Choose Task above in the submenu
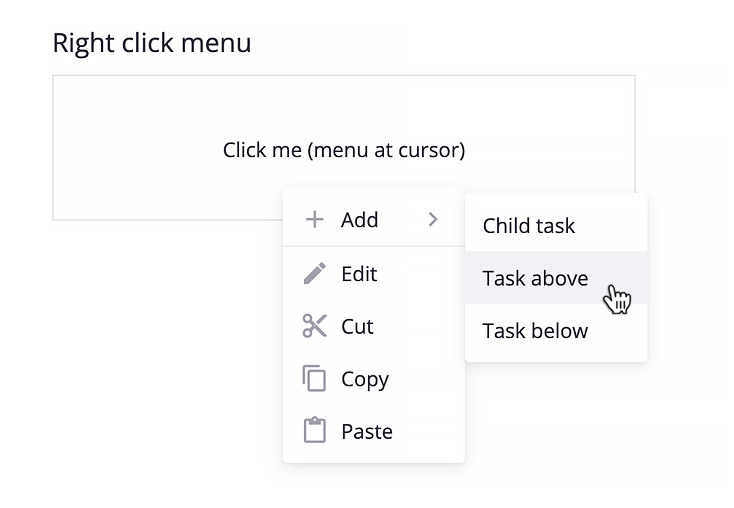Screen dimensions: 734x508 tap(535, 278)
